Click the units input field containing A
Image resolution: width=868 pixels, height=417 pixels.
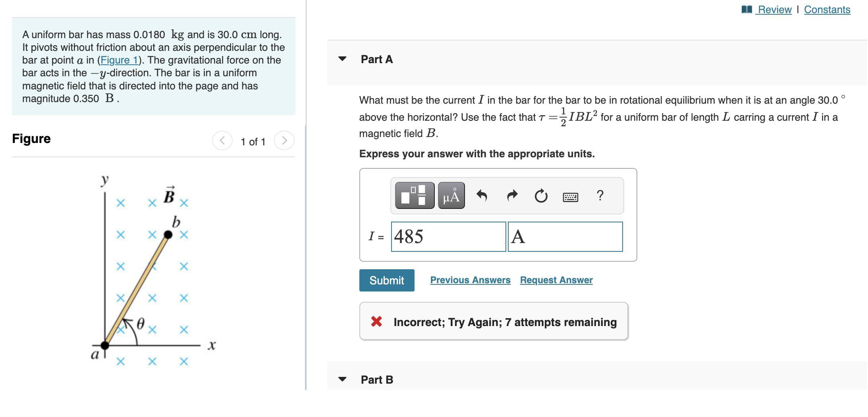(565, 237)
